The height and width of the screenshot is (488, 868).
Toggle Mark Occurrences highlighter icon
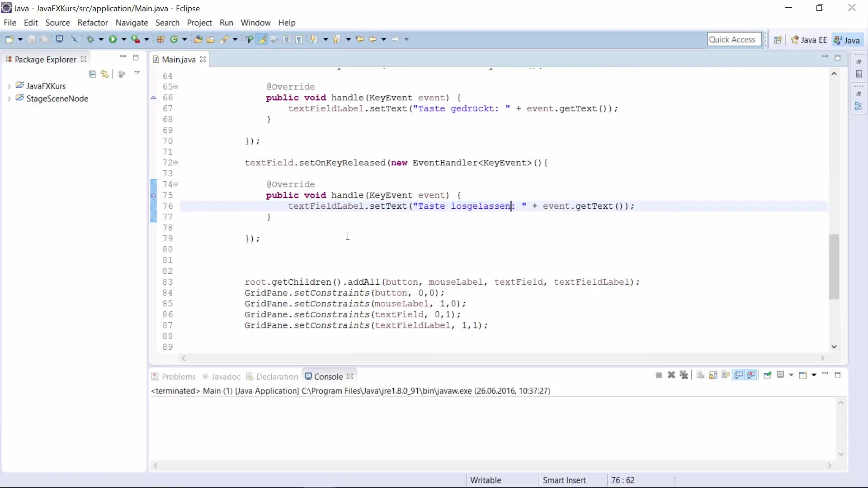(x=262, y=39)
